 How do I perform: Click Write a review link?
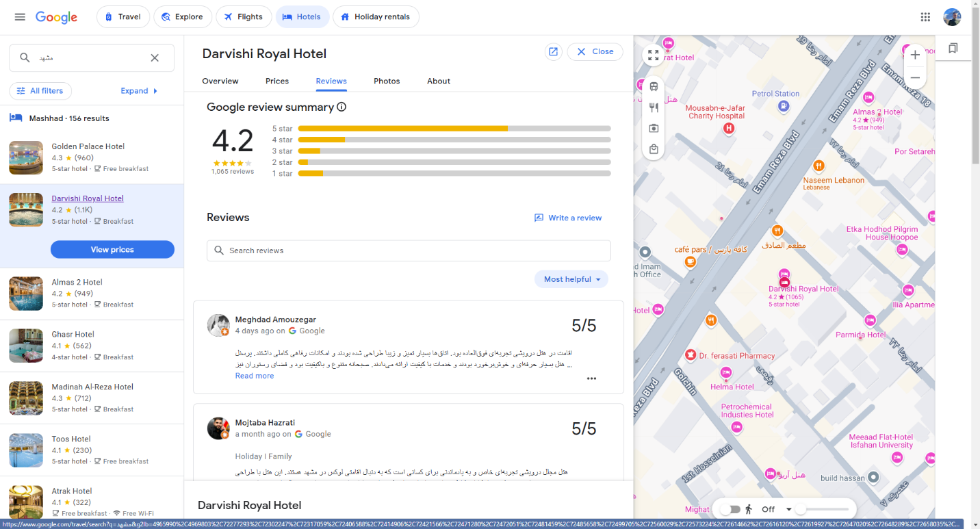(x=568, y=218)
